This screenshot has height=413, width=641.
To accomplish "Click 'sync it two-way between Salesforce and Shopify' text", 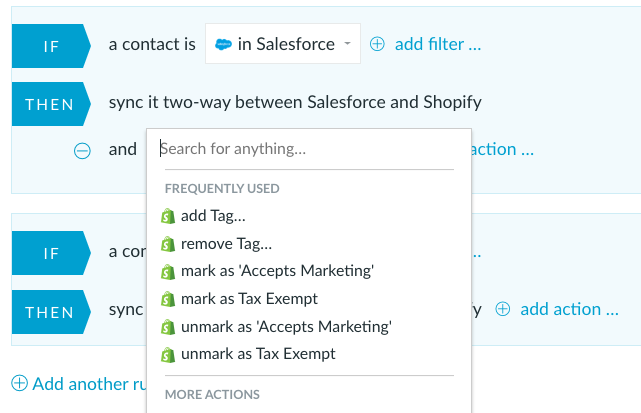I will (x=295, y=102).
